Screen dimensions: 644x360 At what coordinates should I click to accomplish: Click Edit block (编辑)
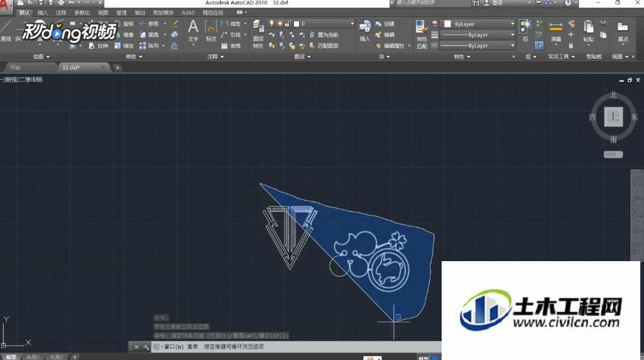pyautogui.click(x=386, y=35)
